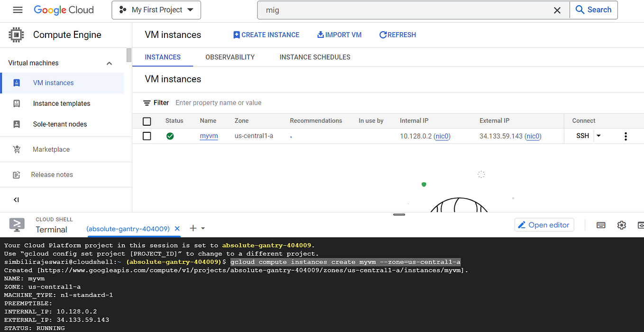The width and height of the screenshot is (644, 332).
Task: Open the navigation hamburger menu
Action: tap(18, 10)
